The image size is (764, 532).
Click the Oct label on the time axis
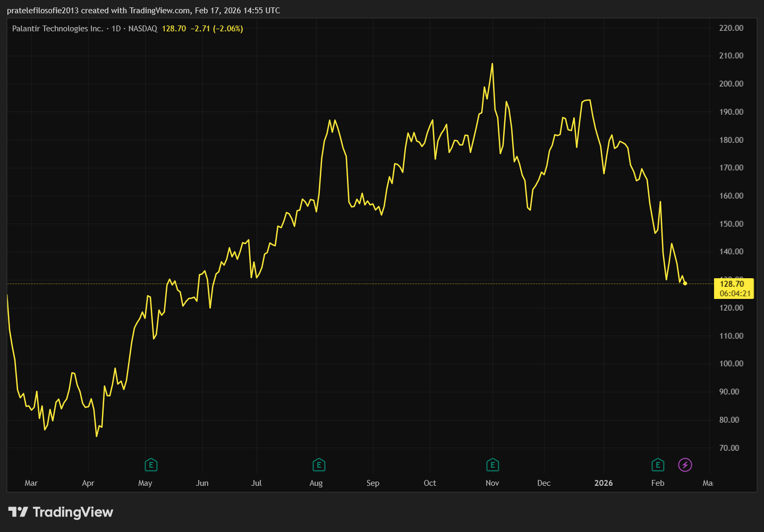tap(430, 483)
